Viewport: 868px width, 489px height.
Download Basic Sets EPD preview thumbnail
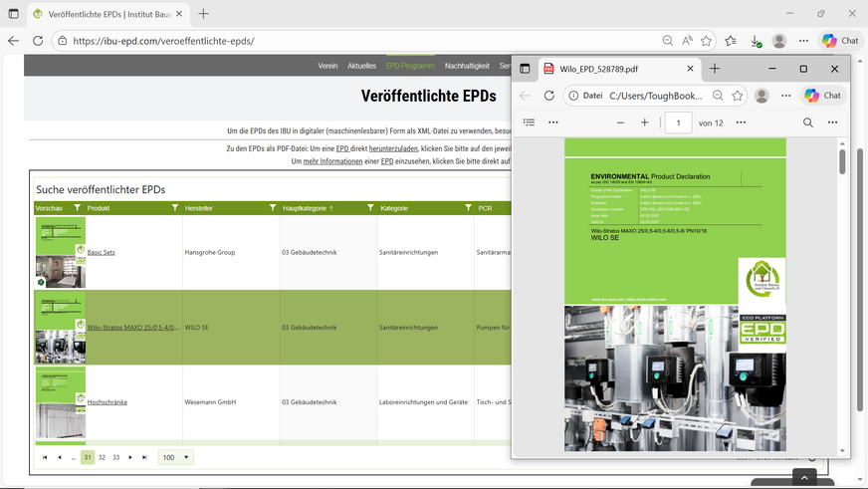[x=61, y=252]
